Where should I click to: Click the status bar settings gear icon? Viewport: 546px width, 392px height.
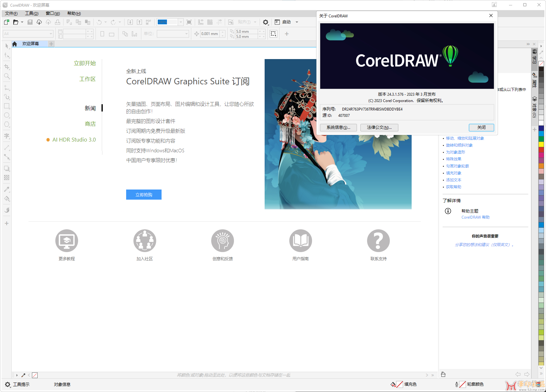point(8,384)
